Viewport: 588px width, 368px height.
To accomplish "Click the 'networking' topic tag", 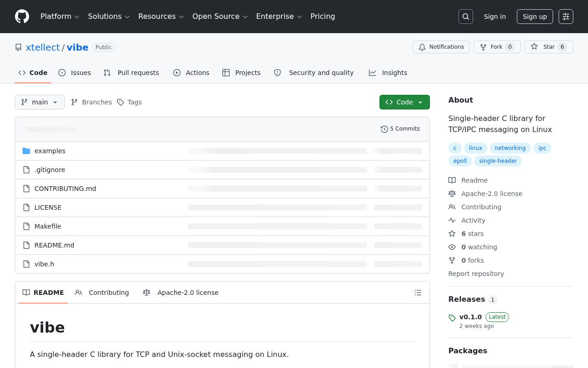I will 510,148.
